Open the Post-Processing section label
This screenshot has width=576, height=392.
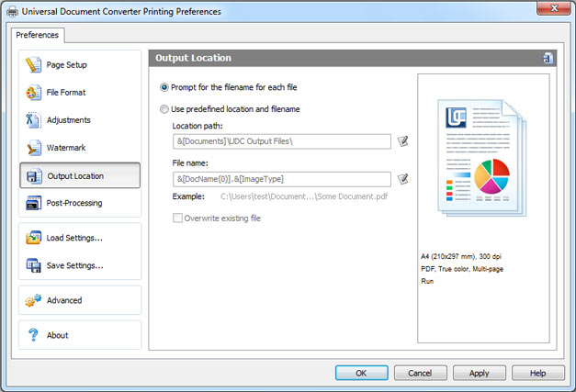(74, 203)
